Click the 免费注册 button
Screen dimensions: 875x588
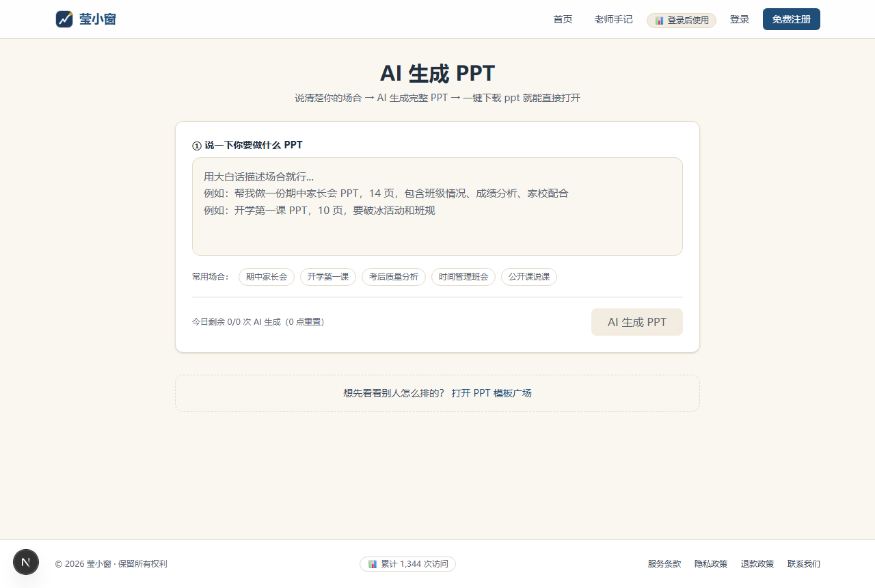(792, 19)
